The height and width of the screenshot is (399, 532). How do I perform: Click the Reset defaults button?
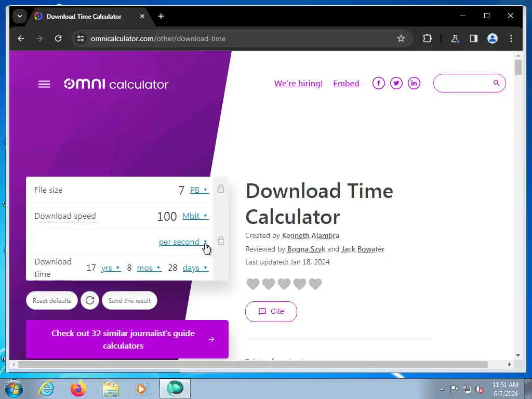[x=52, y=300]
